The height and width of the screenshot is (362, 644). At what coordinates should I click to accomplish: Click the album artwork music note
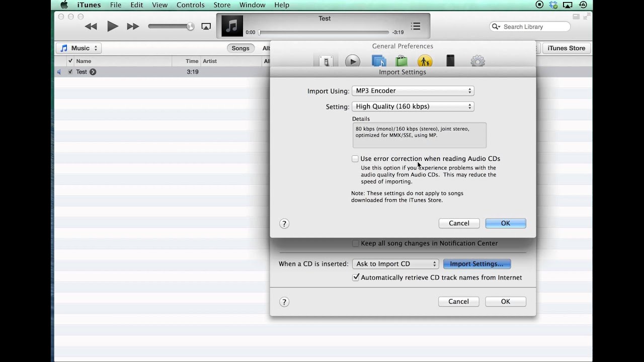232,26
